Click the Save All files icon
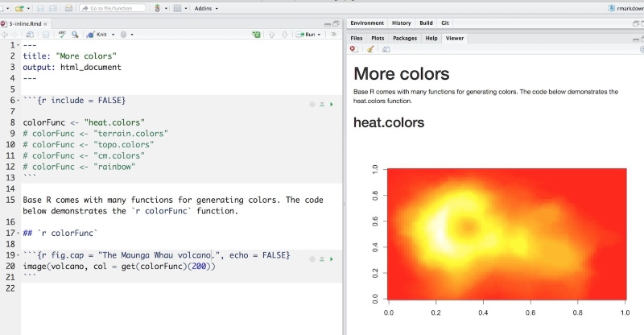Screen dimensions: 644x335 (x=53, y=8)
